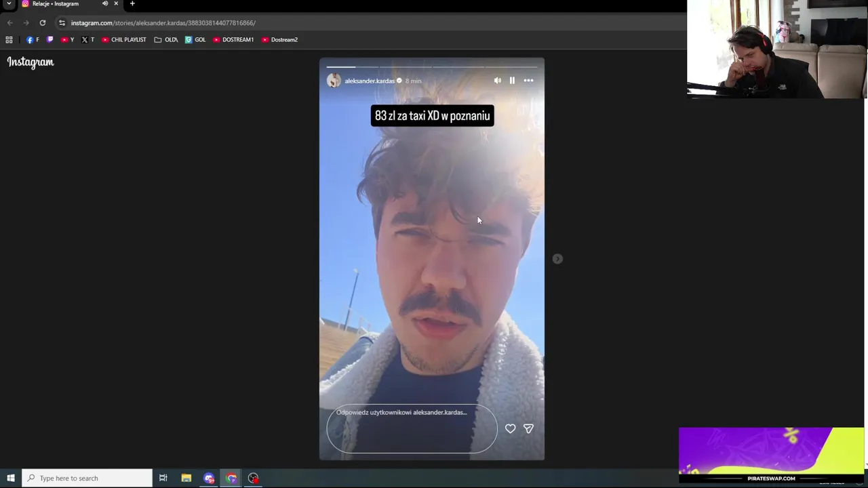Screen dimensions: 868x488
Task: Go to next story with arrow
Action: [x=557, y=259]
